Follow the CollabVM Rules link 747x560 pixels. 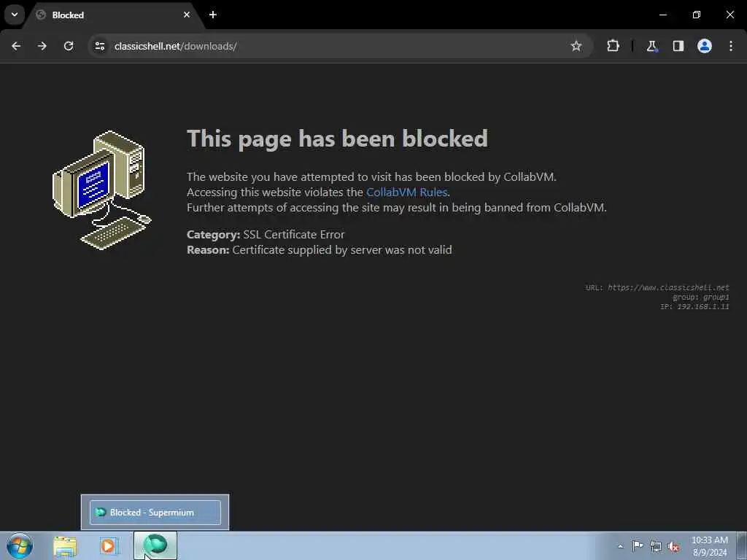406,192
